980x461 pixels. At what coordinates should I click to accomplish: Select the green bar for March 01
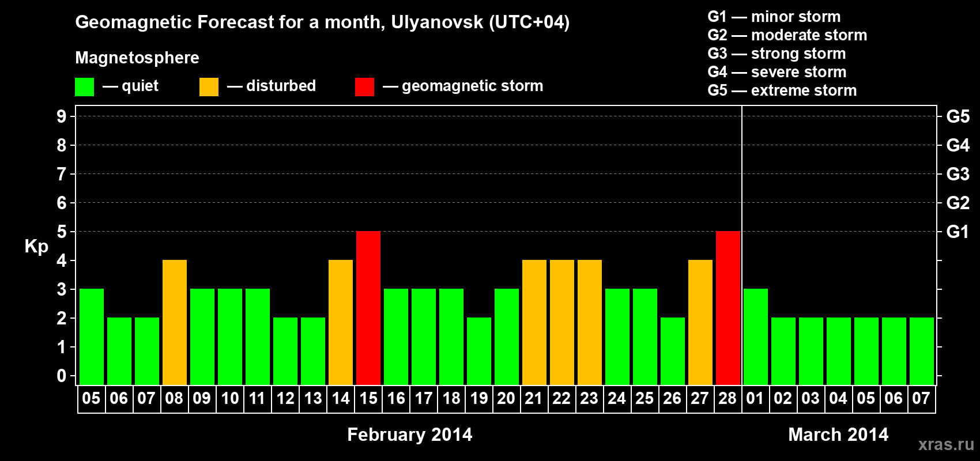pos(756,337)
